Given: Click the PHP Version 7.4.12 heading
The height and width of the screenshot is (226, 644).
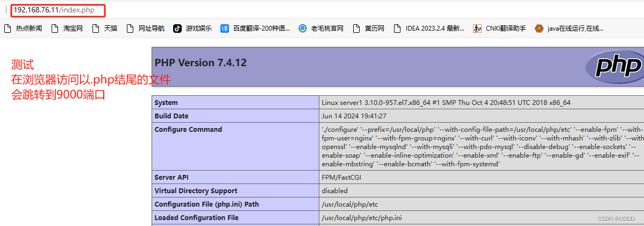Looking at the screenshot, I should [201, 63].
